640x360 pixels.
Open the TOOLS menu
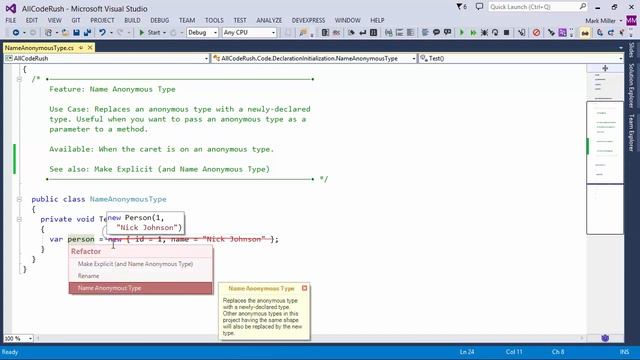point(214,20)
